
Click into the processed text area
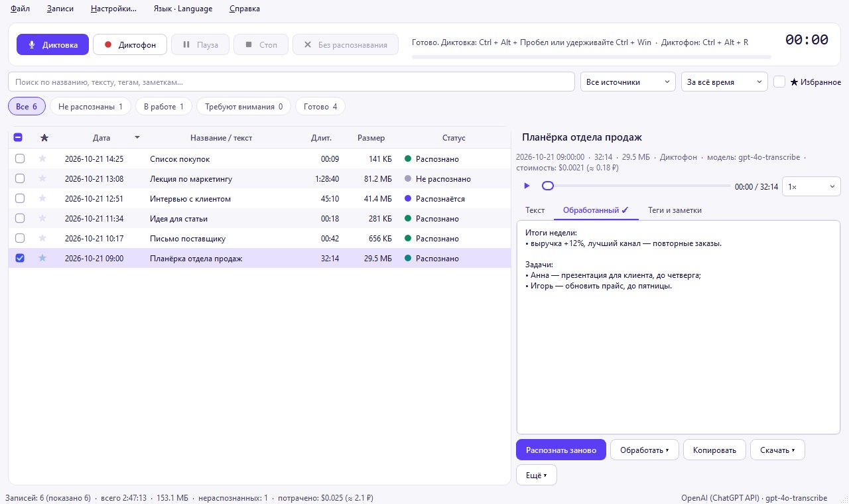pyautogui.click(x=679, y=327)
